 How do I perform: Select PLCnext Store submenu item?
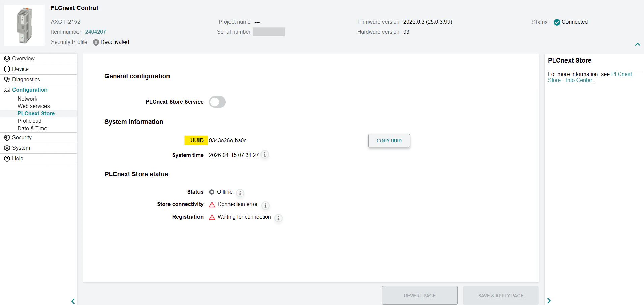[38, 114]
